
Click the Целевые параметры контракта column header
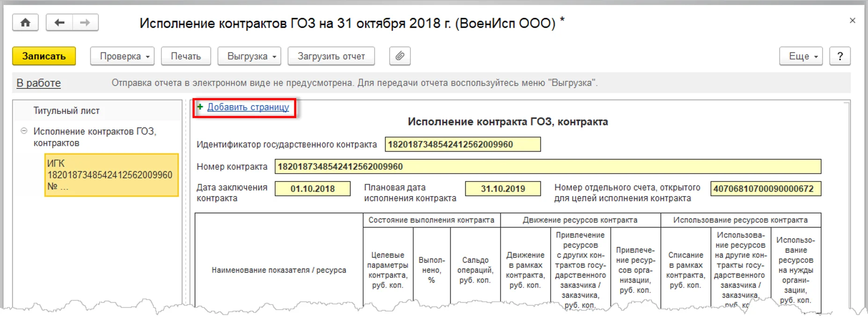tap(387, 270)
